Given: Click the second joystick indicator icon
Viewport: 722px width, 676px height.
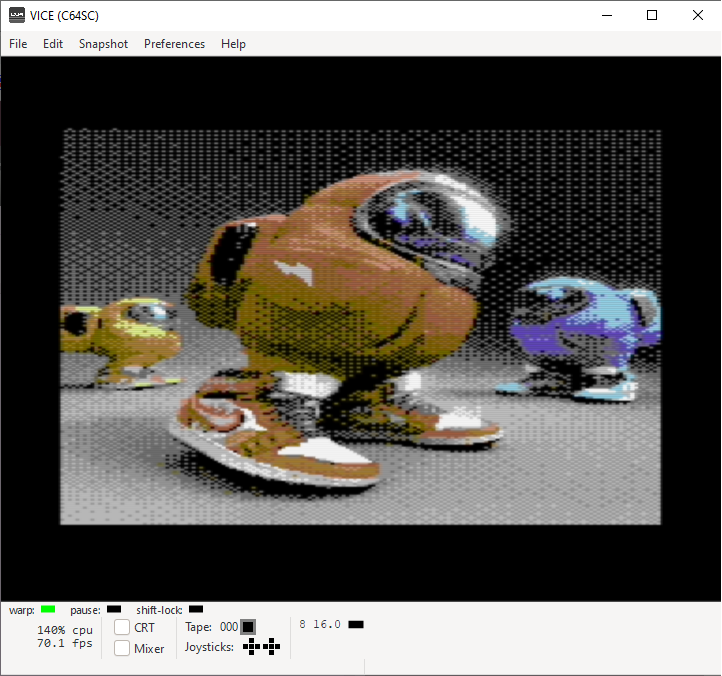Looking at the screenshot, I should click(272, 647).
